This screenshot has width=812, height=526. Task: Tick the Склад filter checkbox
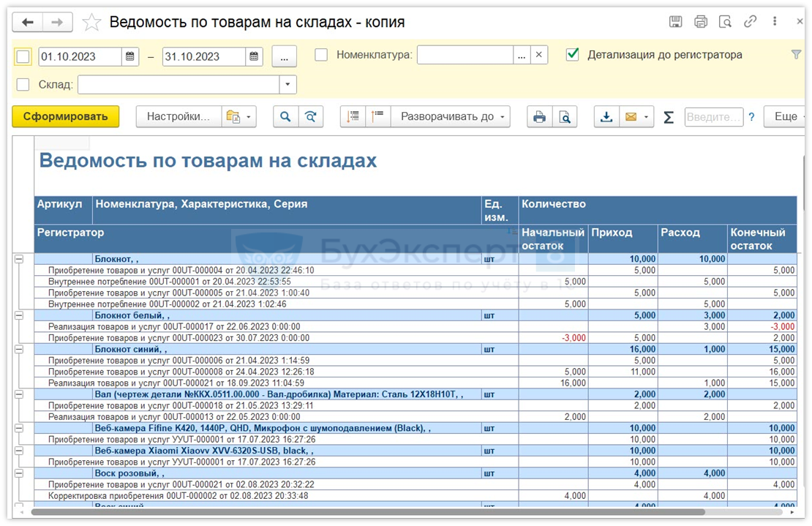[23, 85]
